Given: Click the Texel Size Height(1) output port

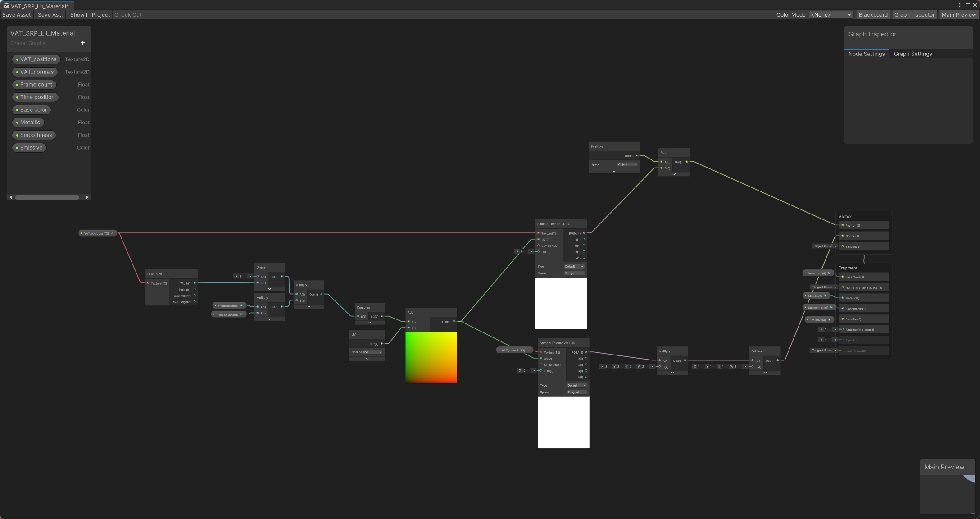Looking at the screenshot, I should tap(195, 289).
